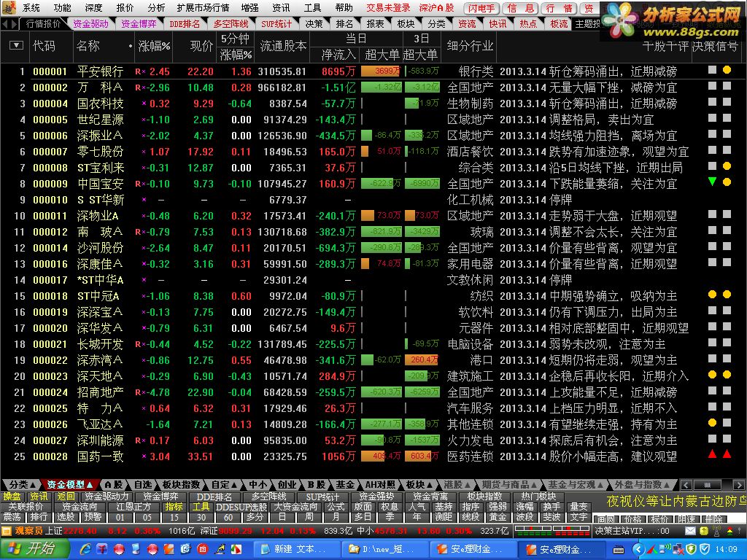
Task: Click the blue arrow to expand system tray
Action: [x=638, y=550]
